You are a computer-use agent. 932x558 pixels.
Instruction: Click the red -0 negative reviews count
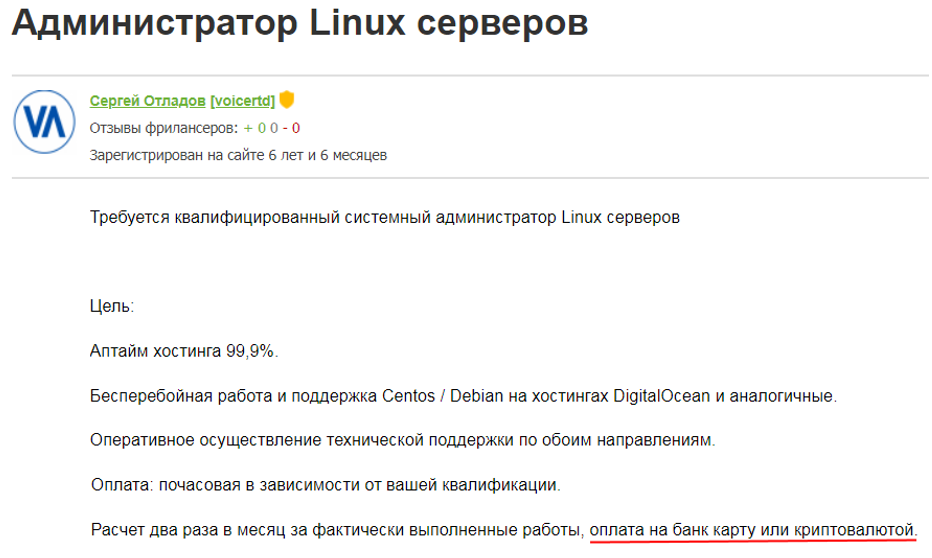pyautogui.click(x=291, y=128)
